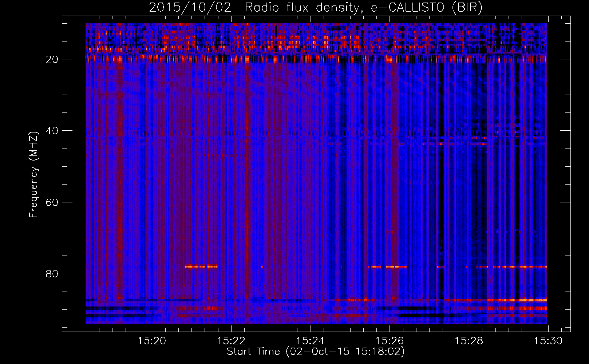Click the 'Frequency (MHZ)' axis label
The image size is (589, 364).
pos(33,175)
